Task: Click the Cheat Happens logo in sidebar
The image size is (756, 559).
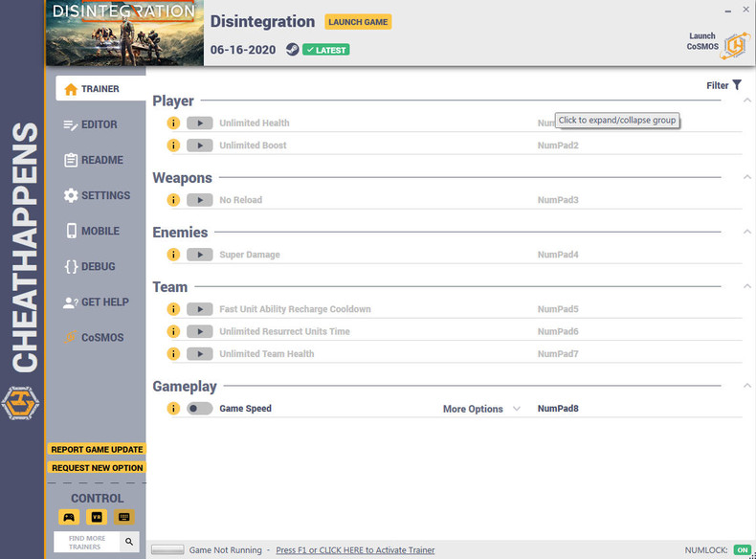Action: point(20,403)
